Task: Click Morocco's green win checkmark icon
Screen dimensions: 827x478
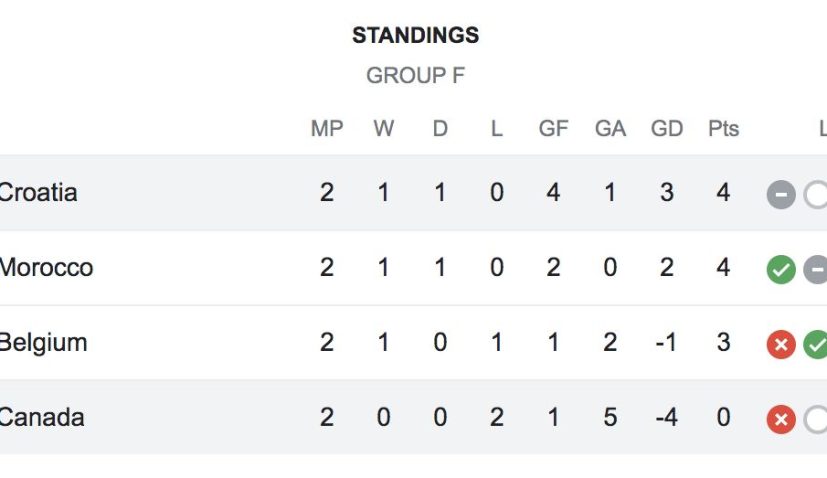Action: 781,269
